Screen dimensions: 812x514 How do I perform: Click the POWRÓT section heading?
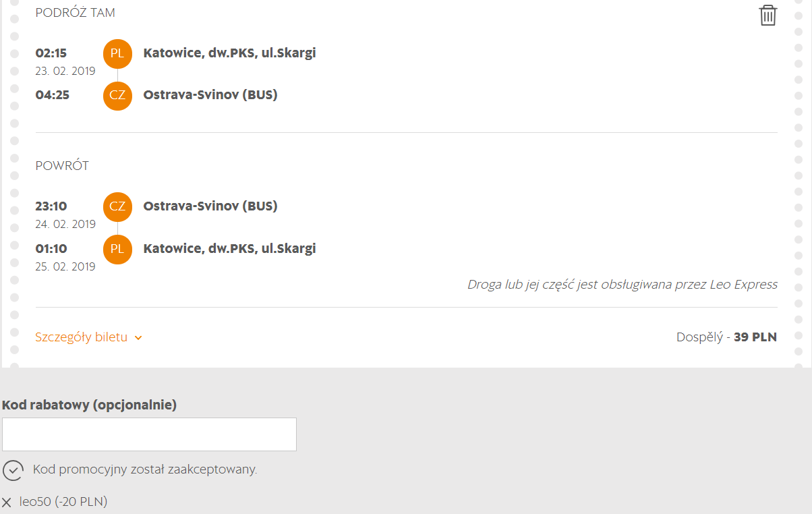[x=62, y=166]
